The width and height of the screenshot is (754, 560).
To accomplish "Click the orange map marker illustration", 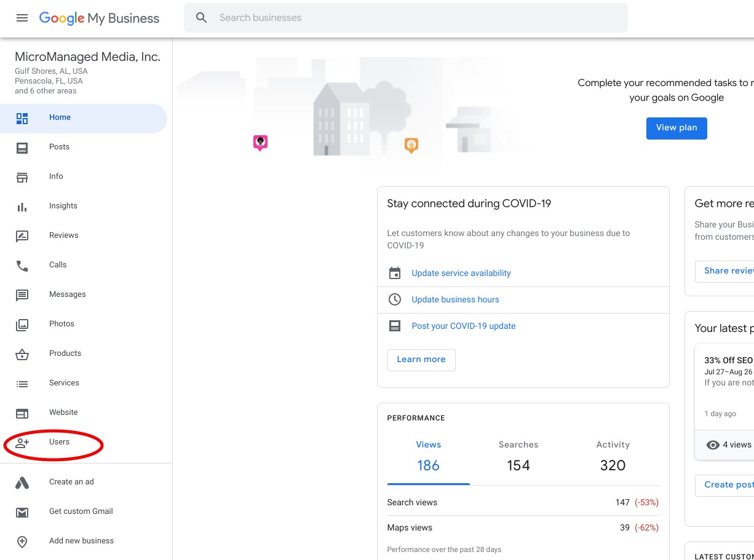I will [411, 146].
